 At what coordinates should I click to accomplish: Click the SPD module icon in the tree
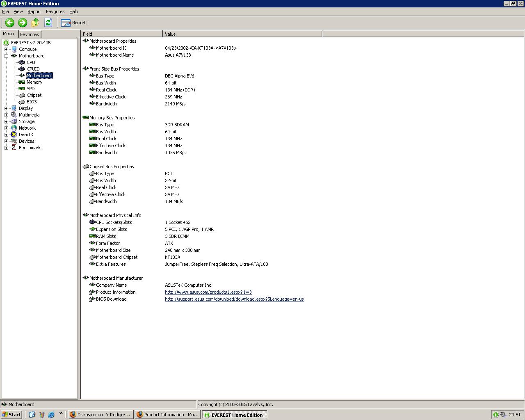(x=22, y=89)
